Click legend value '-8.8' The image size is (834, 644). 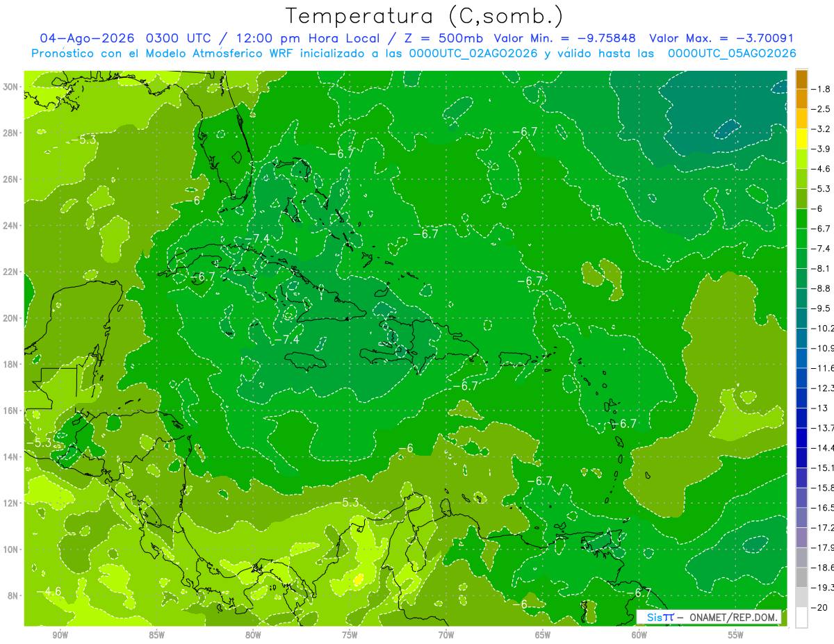point(822,288)
